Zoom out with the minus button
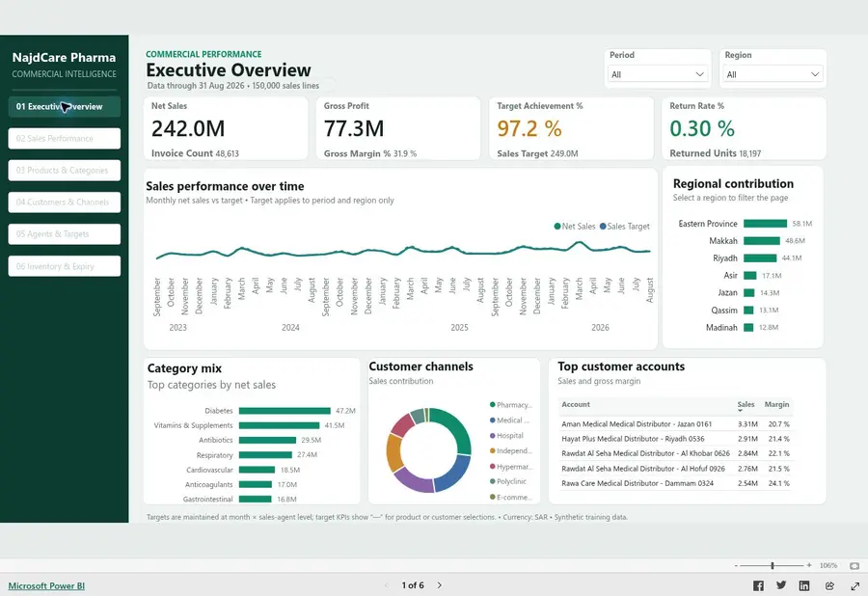The image size is (868, 596). point(736,565)
